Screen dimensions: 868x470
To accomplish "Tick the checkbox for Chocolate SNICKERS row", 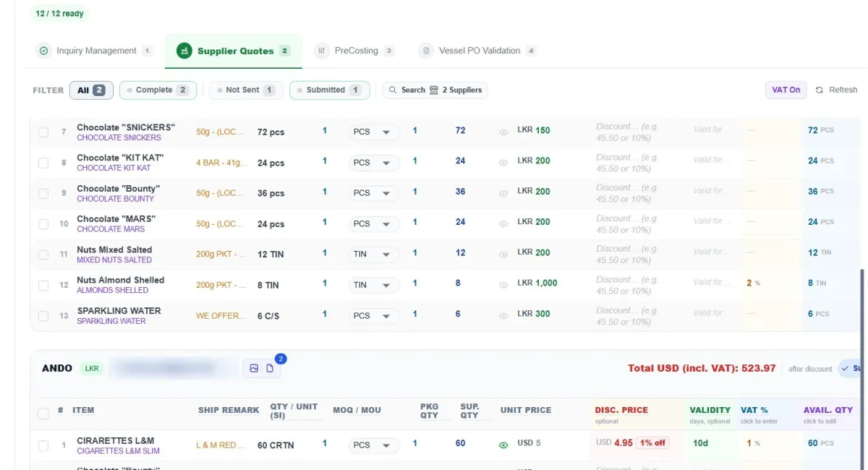I will pyautogui.click(x=43, y=132).
